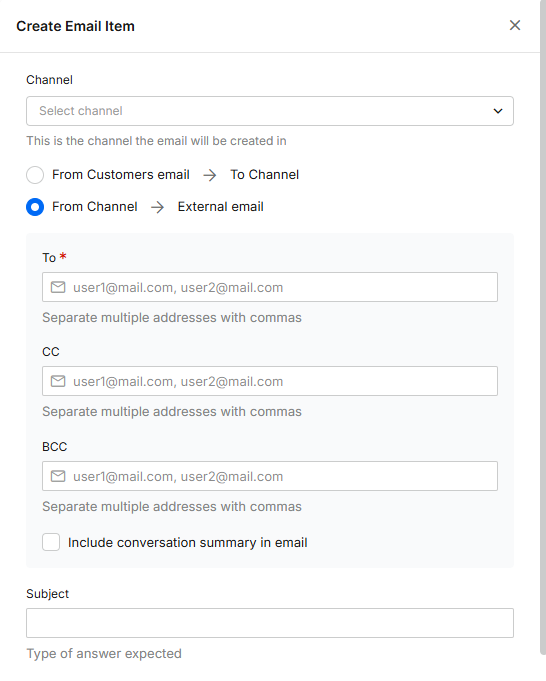Focus the BCC email address field
Image resolution: width=546 pixels, height=681 pixels.
coord(270,476)
